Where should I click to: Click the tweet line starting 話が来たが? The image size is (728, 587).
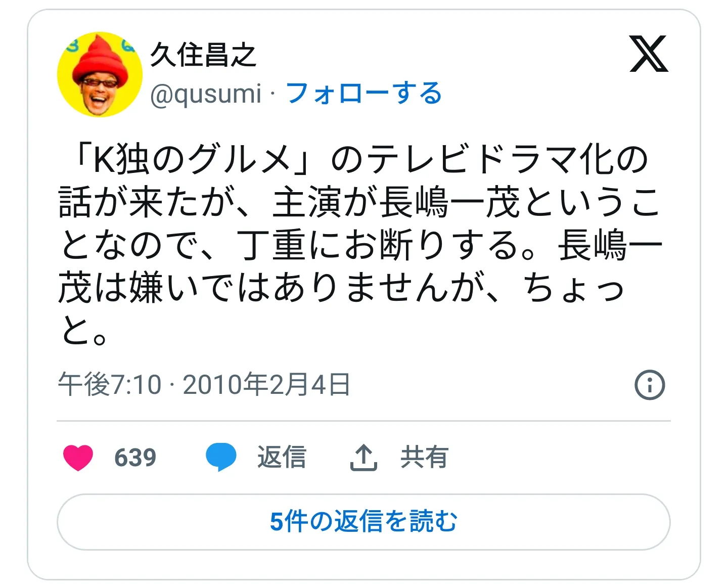pos(360,202)
